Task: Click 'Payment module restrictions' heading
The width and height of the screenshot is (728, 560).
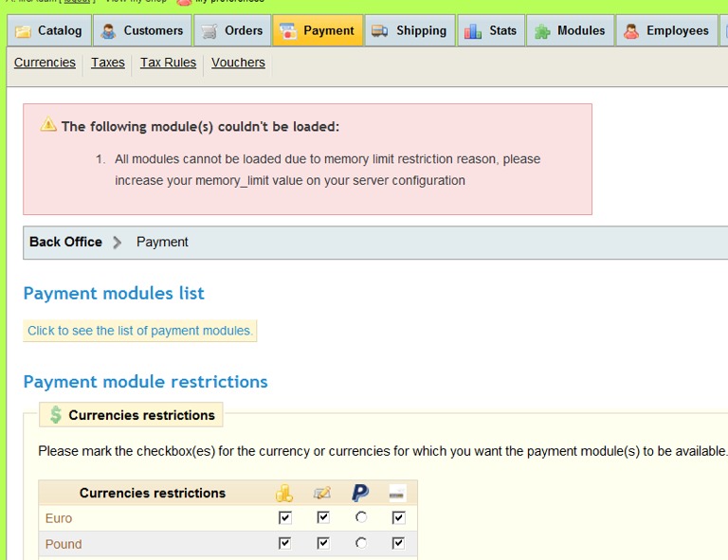Action: click(x=145, y=382)
